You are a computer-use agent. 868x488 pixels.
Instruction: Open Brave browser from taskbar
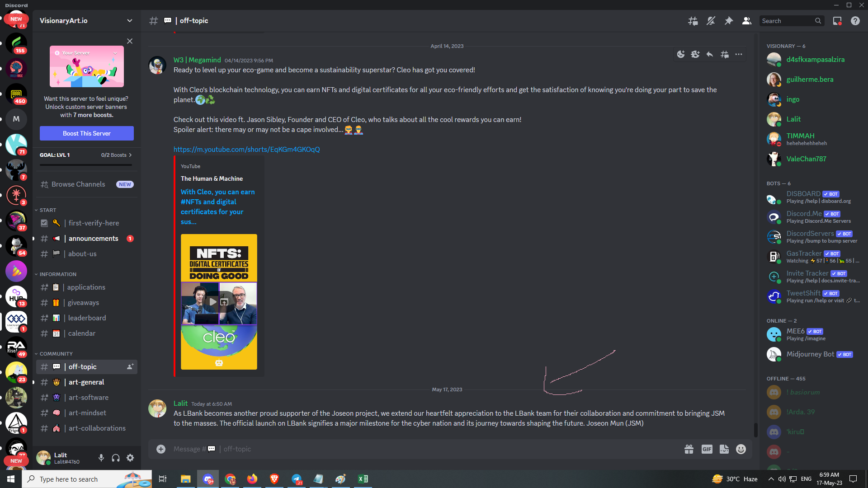click(x=274, y=479)
